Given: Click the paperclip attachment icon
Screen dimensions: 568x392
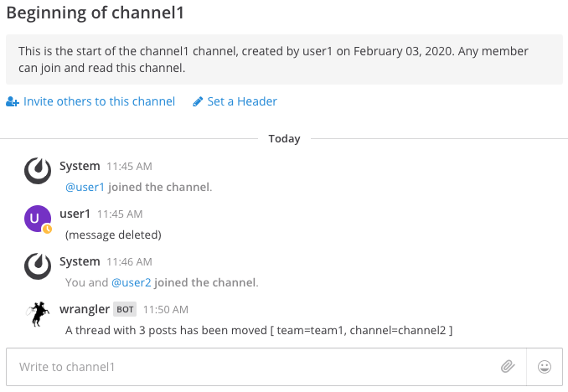Looking at the screenshot, I should point(508,367).
